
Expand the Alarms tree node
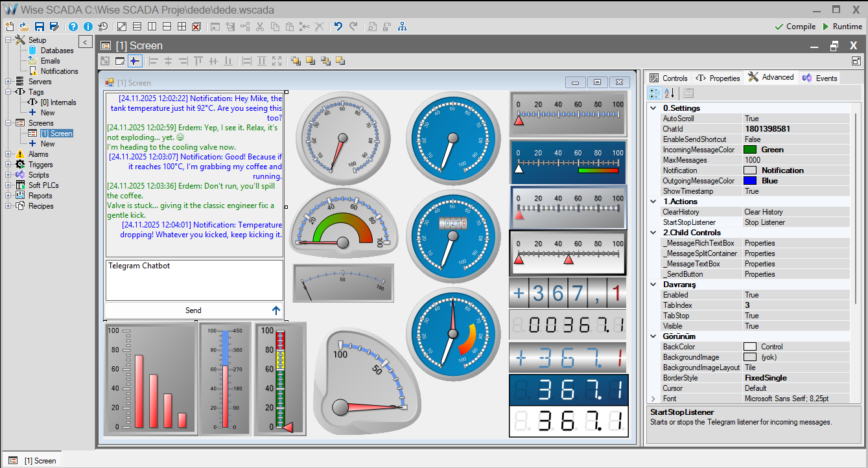tap(8, 154)
